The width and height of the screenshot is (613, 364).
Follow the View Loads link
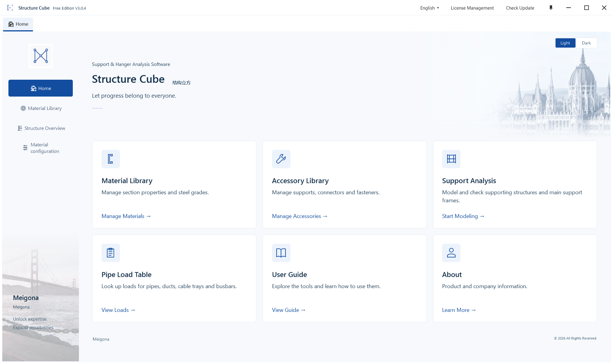[x=118, y=310]
